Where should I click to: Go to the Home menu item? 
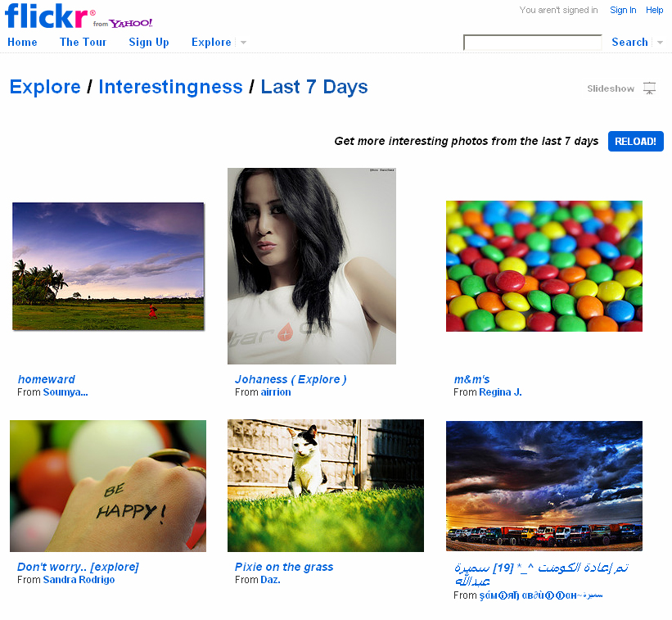22,42
